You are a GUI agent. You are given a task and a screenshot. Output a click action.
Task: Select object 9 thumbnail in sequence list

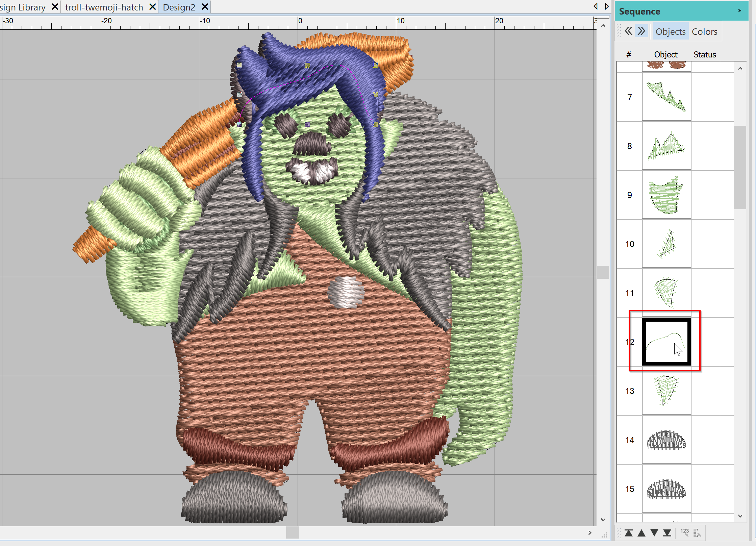coord(666,195)
